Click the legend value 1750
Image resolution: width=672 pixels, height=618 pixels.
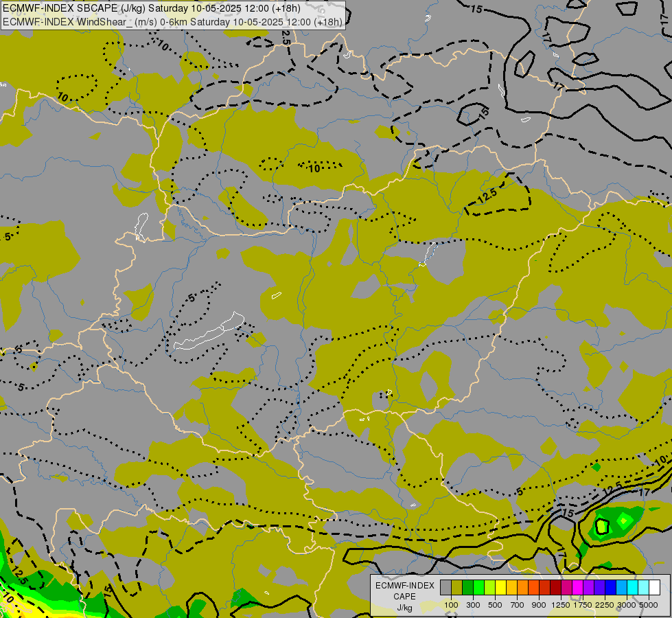[x=583, y=605]
